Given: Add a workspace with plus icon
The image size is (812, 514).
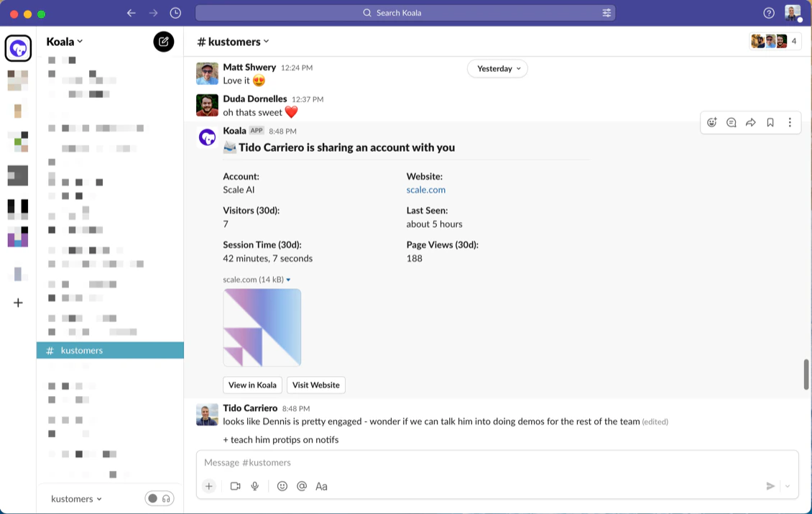Looking at the screenshot, I should [18, 303].
